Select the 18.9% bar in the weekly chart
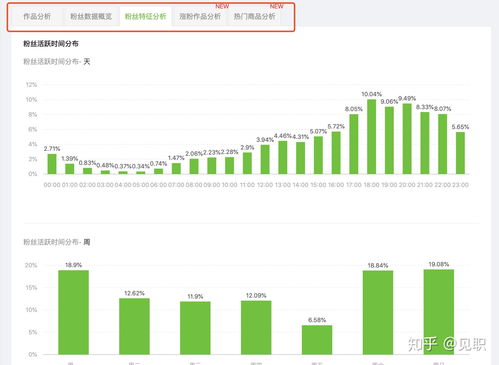Image resolution: width=499 pixels, height=365 pixels. (x=73, y=312)
